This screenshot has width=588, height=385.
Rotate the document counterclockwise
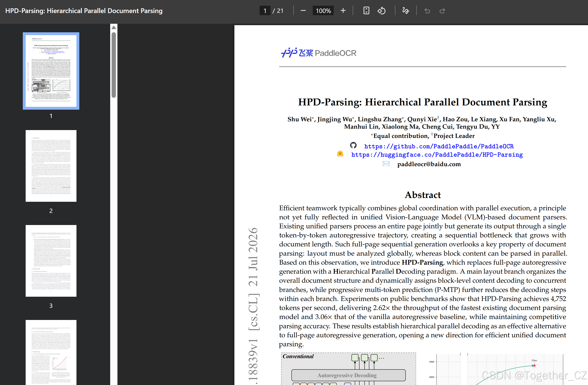click(381, 11)
